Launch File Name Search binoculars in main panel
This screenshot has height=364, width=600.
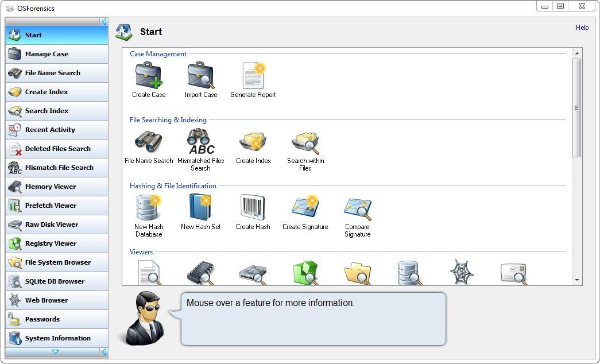(149, 142)
